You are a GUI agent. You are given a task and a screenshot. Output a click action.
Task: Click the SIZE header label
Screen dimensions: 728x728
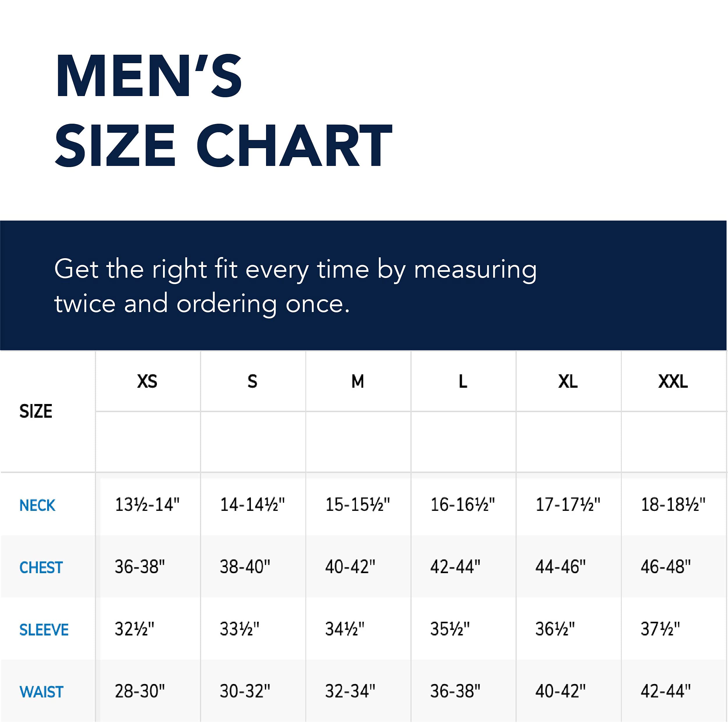click(x=36, y=411)
